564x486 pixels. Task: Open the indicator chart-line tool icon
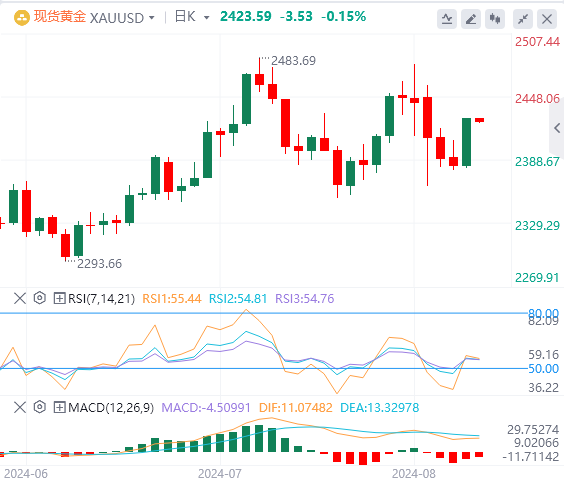(x=447, y=19)
